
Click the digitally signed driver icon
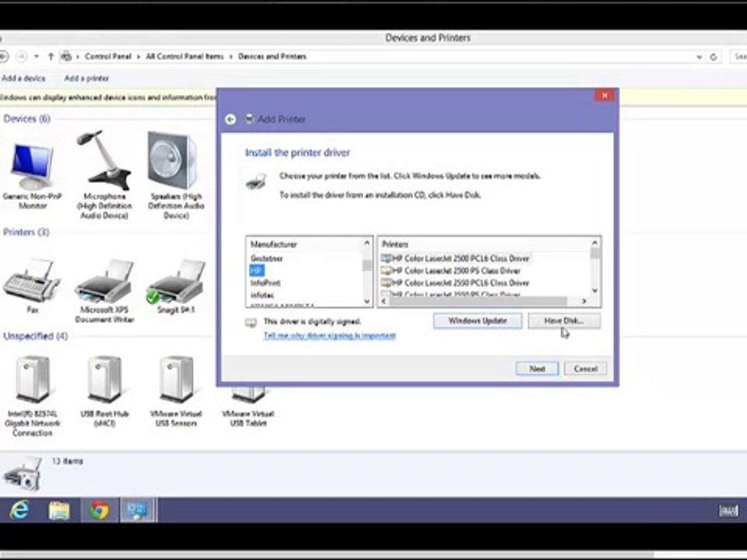tap(251, 323)
